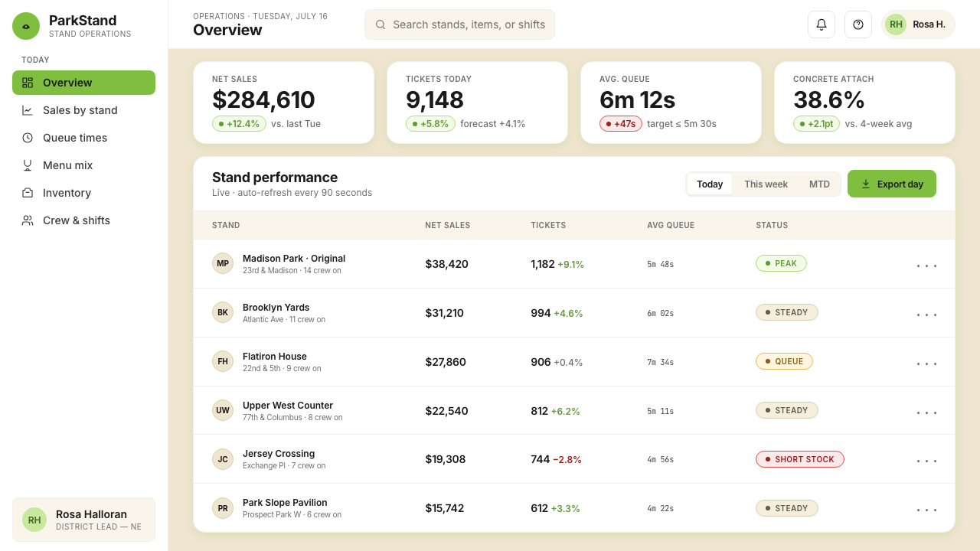Click Jersey Crossing stand name
Image resolution: width=980 pixels, height=551 pixels.
pyautogui.click(x=279, y=454)
